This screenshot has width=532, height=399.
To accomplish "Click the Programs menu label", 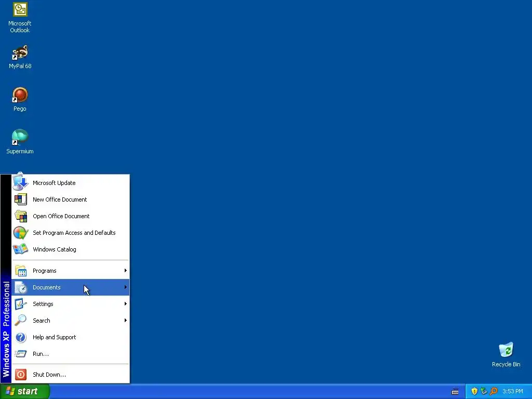I will pyautogui.click(x=45, y=271).
